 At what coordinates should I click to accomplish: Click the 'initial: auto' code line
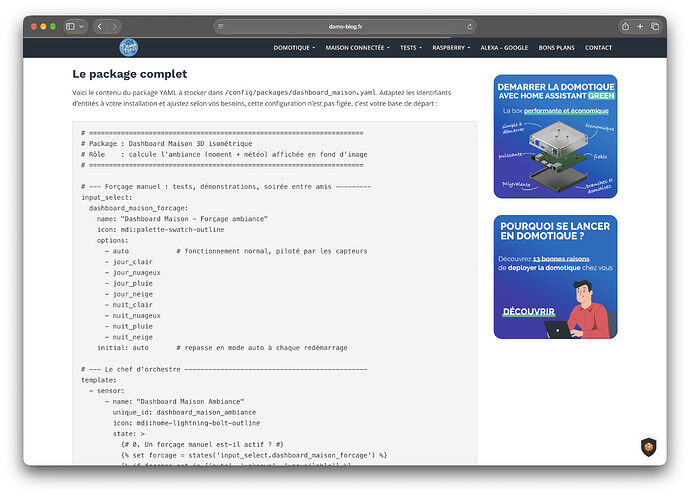(x=123, y=348)
